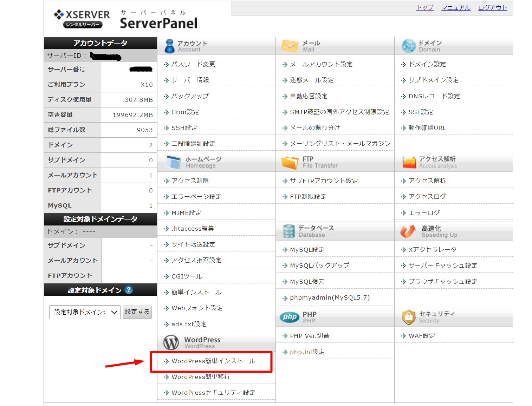The height and width of the screenshot is (406, 532).
Task: Open the マニュアル link
Action: pos(456,8)
